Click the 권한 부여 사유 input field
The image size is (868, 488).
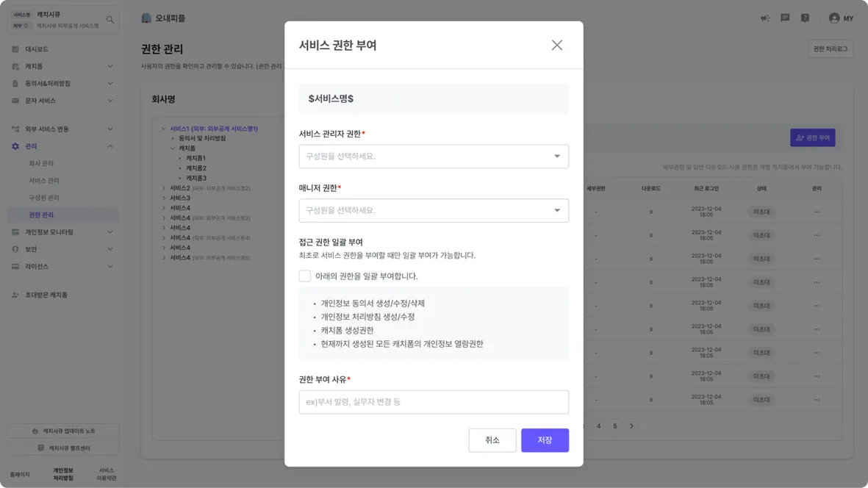[x=434, y=402]
